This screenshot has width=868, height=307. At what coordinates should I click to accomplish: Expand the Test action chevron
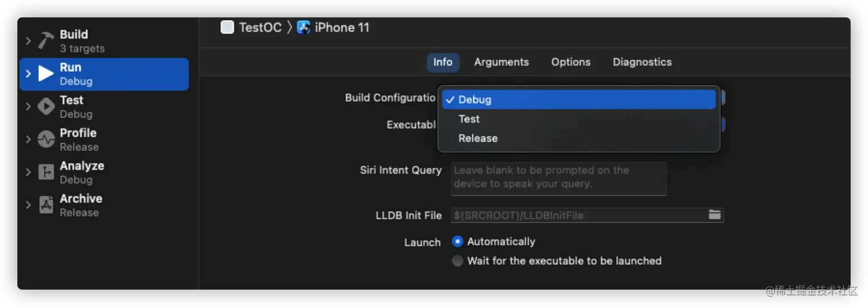point(28,106)
